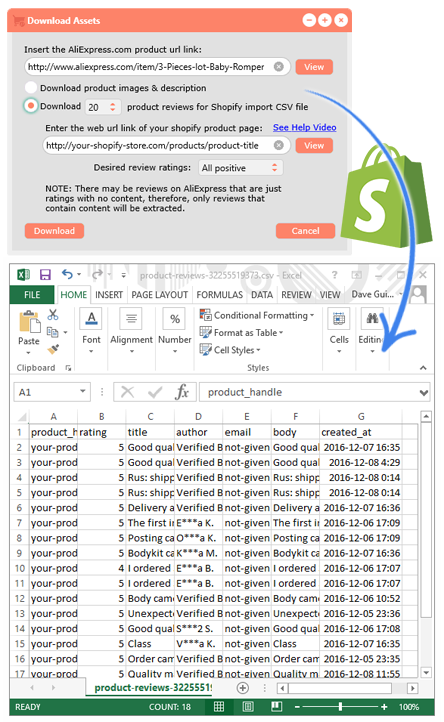Open the FILE tab
Image resolution: width=444 pixels, height=722 pixels.
click(x=32, y=295)
